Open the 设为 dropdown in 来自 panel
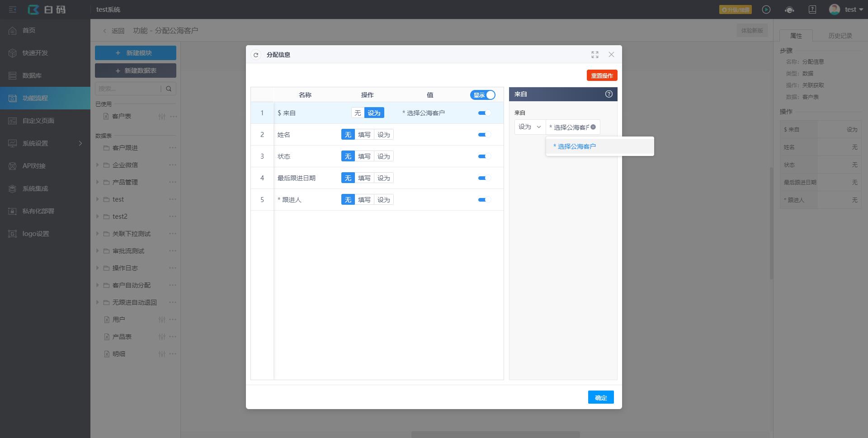The height and width of the screenshot is (438, 868). (x=530, y=127)
